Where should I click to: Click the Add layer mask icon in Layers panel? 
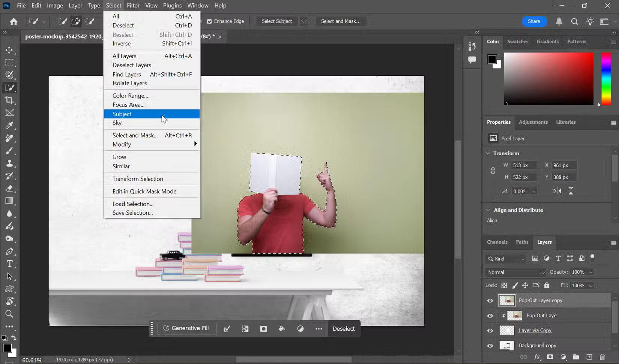click(550, 357)
